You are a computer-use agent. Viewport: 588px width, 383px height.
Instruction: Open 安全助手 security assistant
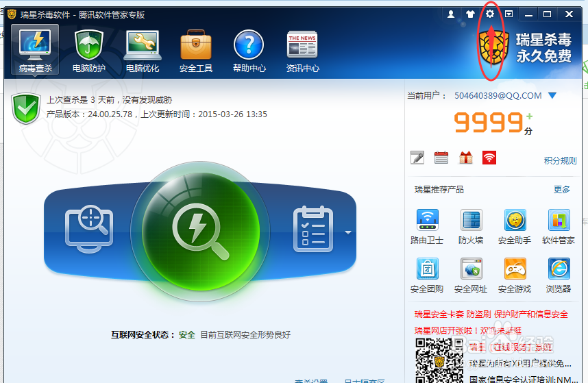pos(515,227)
